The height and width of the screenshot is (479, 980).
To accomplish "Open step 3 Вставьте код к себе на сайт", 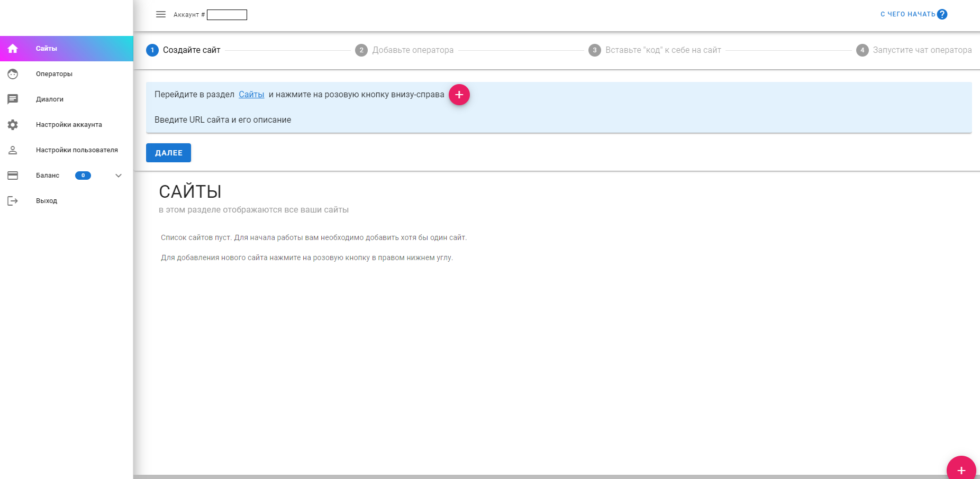I will click(655, 50).
